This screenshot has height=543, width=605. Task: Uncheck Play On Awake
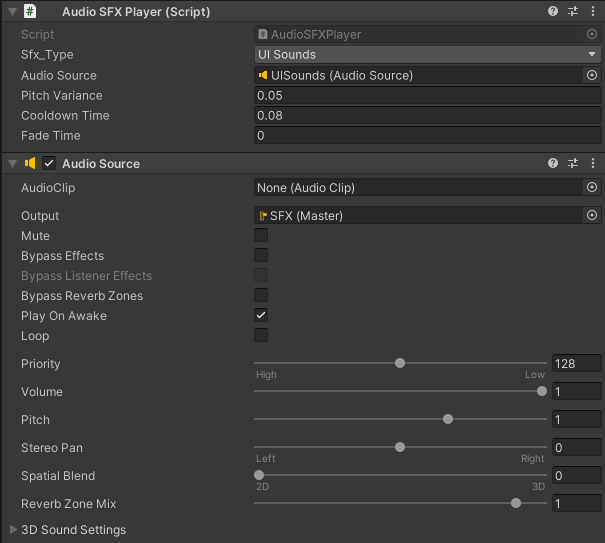[261, 316]
